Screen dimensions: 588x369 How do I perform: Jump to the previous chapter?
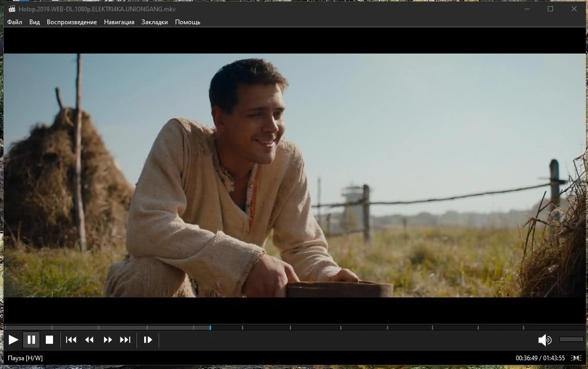pos(71,340)
